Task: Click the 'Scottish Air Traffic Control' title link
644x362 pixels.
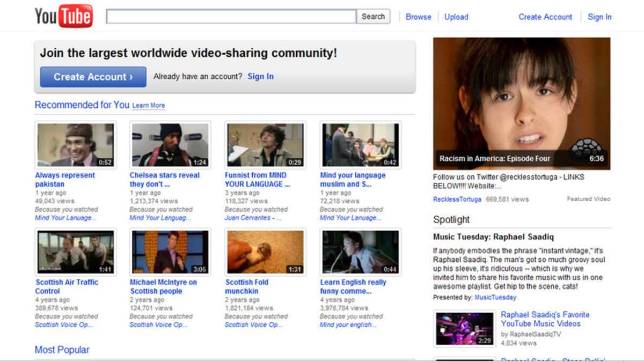Action: pyautogui.click(x=67, y=286)
